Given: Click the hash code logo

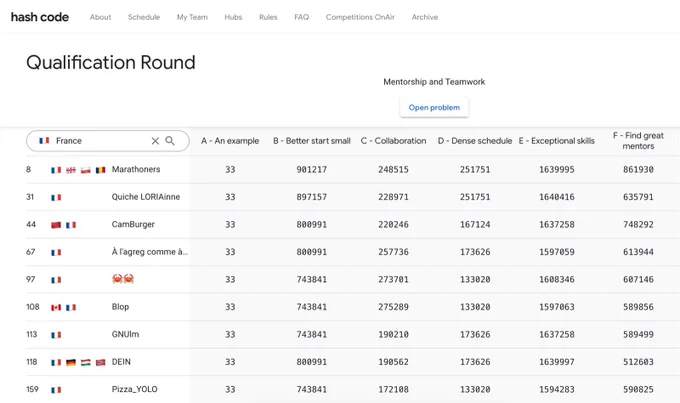Looking at the screenshot, I should pyautogui.click(x=39, y=17).
